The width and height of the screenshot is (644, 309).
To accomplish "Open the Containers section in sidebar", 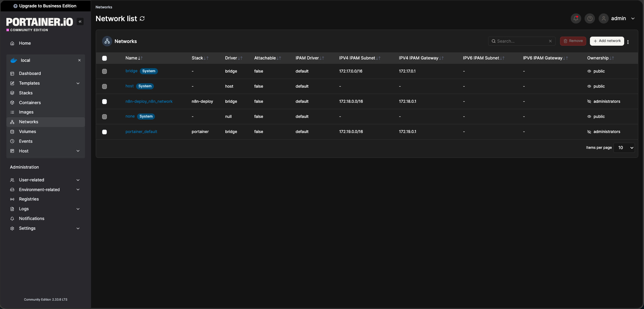I will pos(29,102).
